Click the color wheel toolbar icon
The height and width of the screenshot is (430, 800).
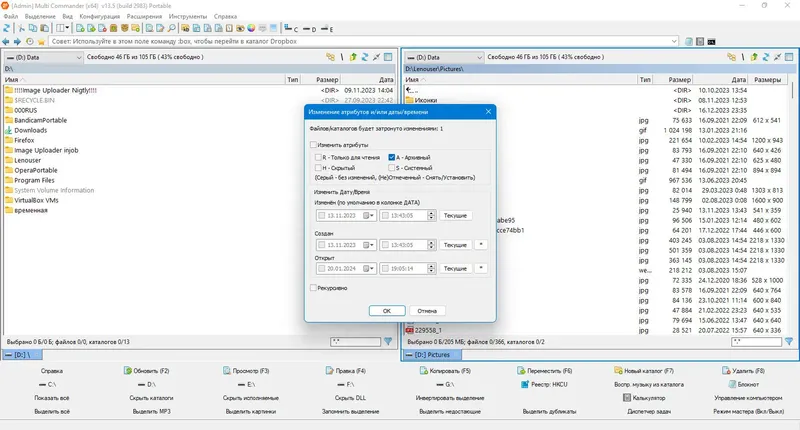[x=251, y=29]
